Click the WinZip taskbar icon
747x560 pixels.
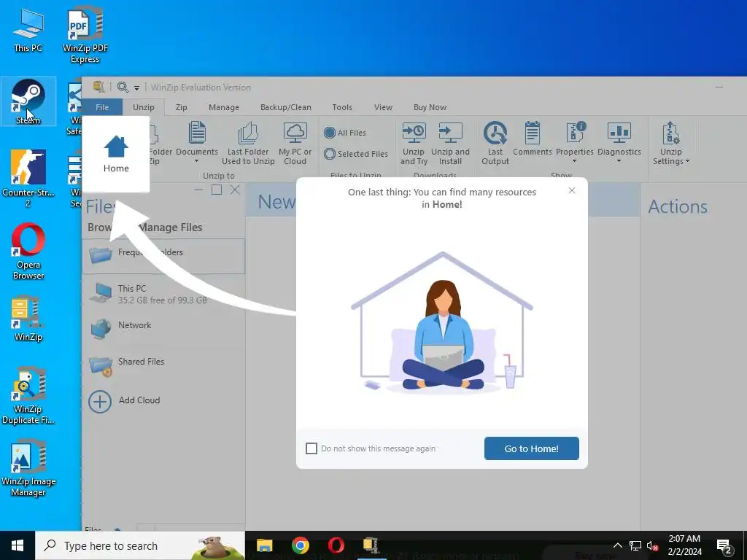pyautogui.click(x=371, y=545)
